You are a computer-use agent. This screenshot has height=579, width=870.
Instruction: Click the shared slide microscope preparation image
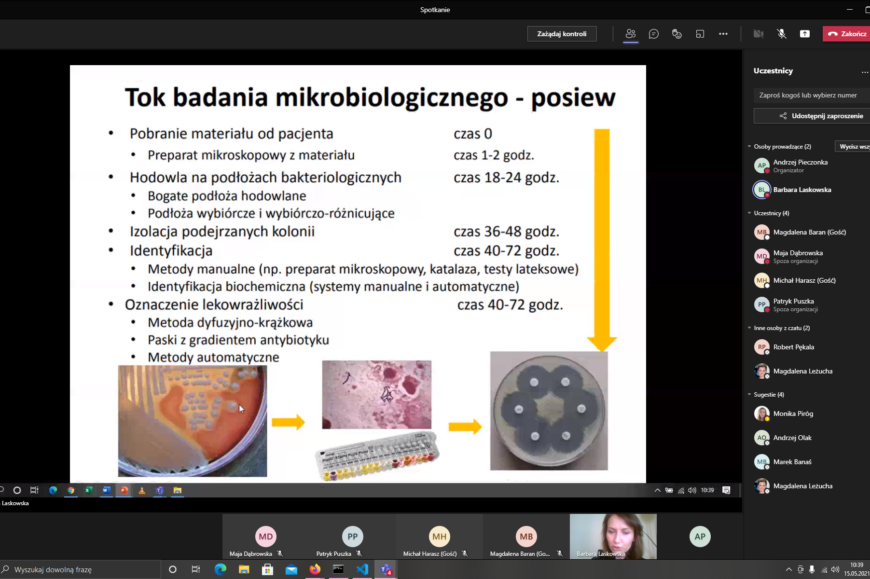pyautogui.click(x=377, y=394)
